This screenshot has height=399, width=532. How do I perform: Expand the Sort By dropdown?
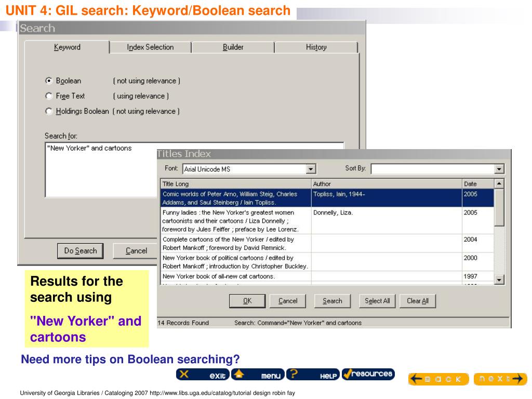click(499, 169)
